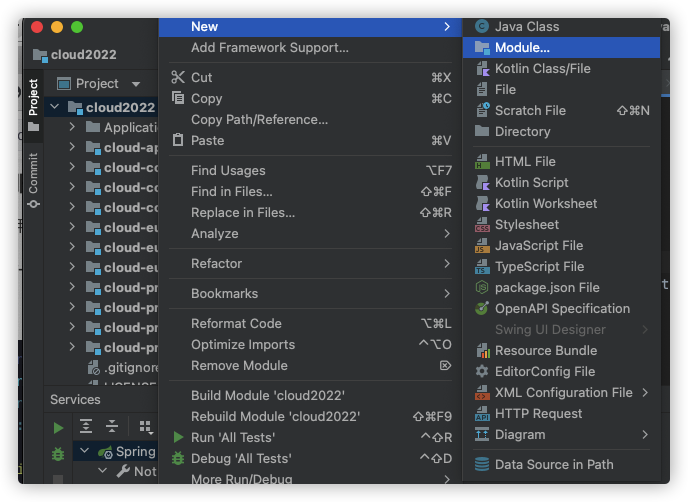Click the cloud2022 breadcrumb at top
The image size is (688, 502).
(75, 55)
